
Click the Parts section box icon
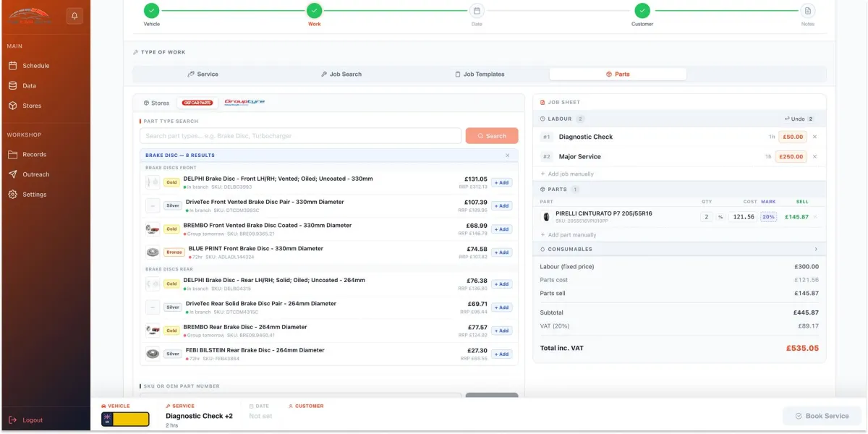[x=543, y=190]
